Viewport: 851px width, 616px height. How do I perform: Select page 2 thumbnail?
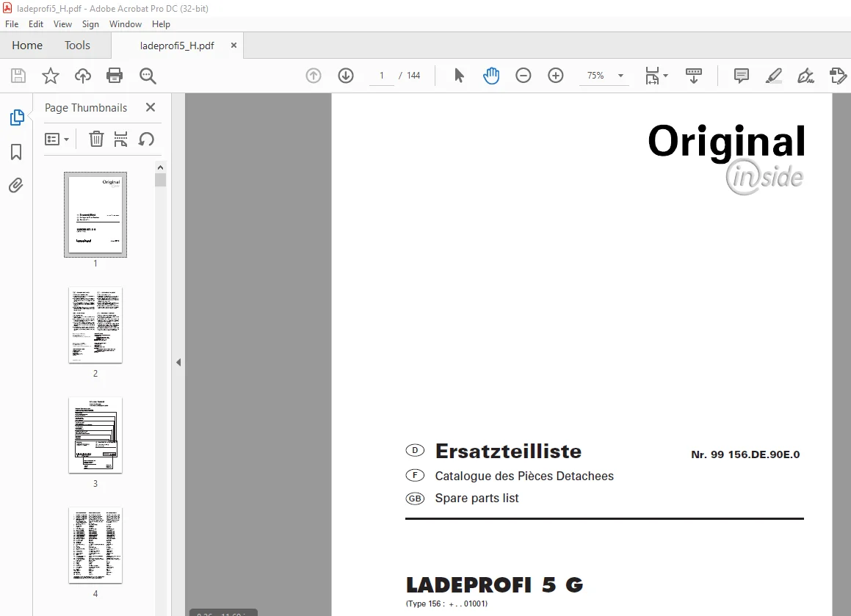(x=95, y=325)
